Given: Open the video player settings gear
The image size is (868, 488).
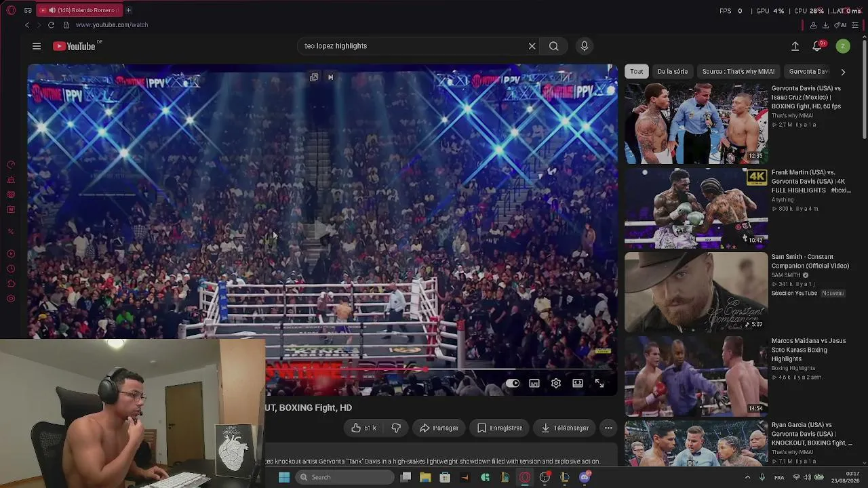Looking at the screenshot, I should pos(556,384).
